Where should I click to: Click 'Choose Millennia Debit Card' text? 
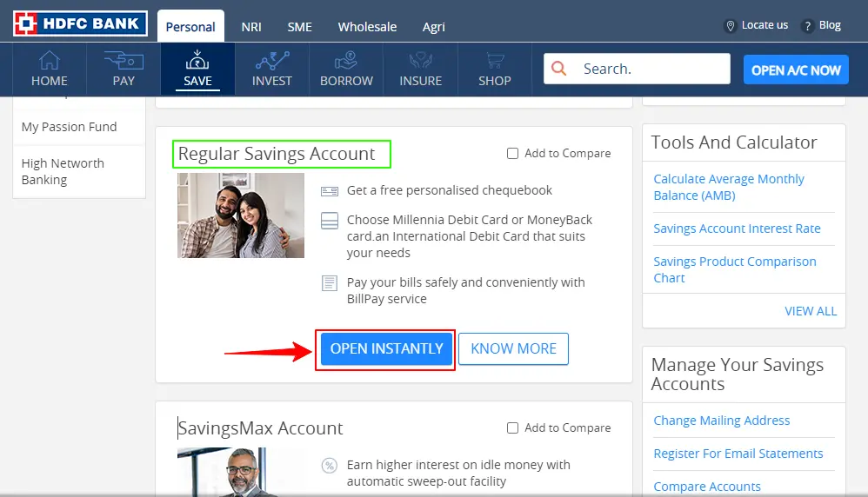[x=470, y=236]
